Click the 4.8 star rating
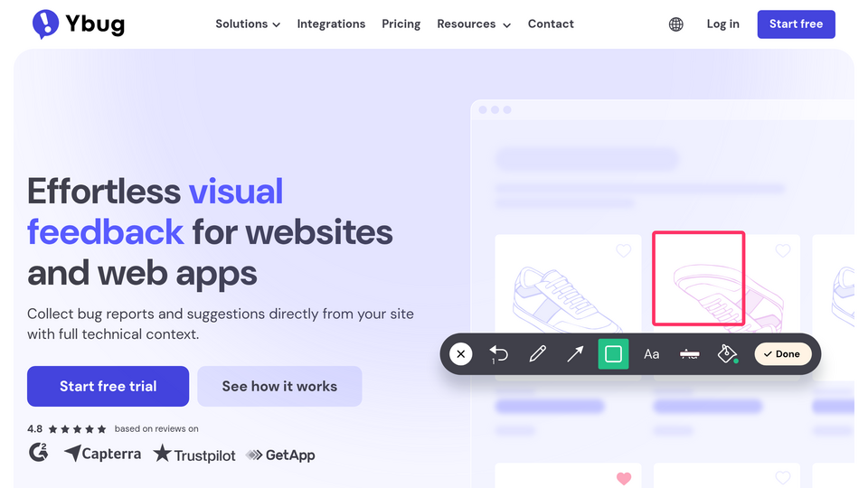Image resolution: width=868 pixels, height=488 pixels. (x=66, y=428)
